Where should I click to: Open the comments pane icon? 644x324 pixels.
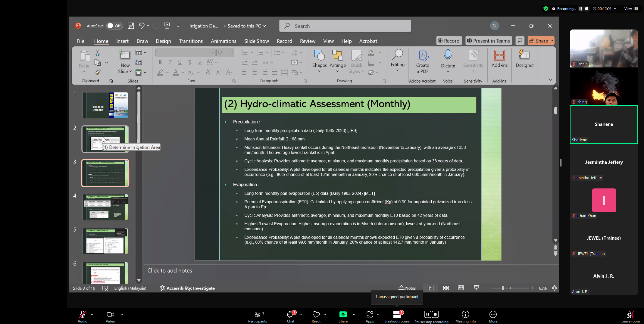[x=520, y=41]
